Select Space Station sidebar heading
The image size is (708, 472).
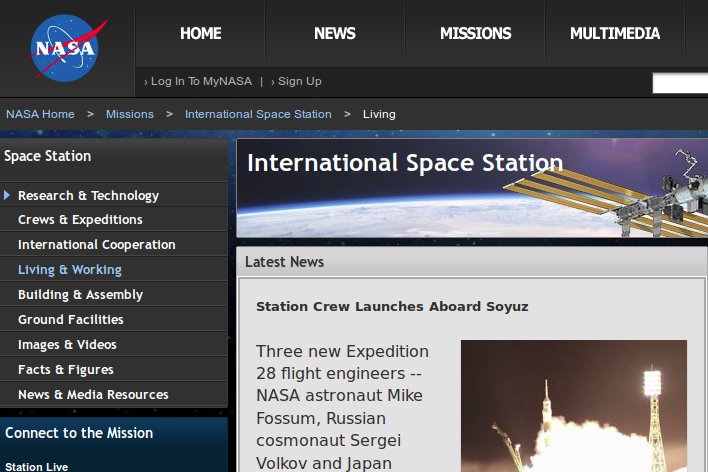pyautogui.click(x=47, y=156)
